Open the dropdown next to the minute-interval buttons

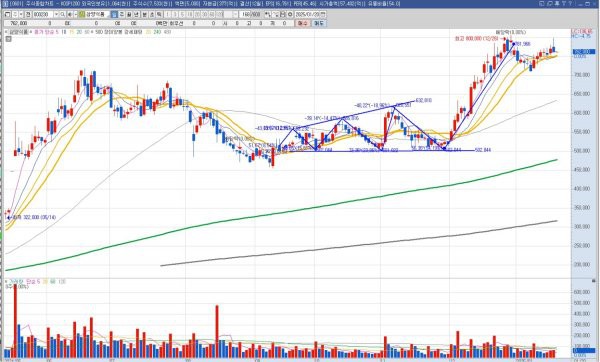click(x=235, y=14)
